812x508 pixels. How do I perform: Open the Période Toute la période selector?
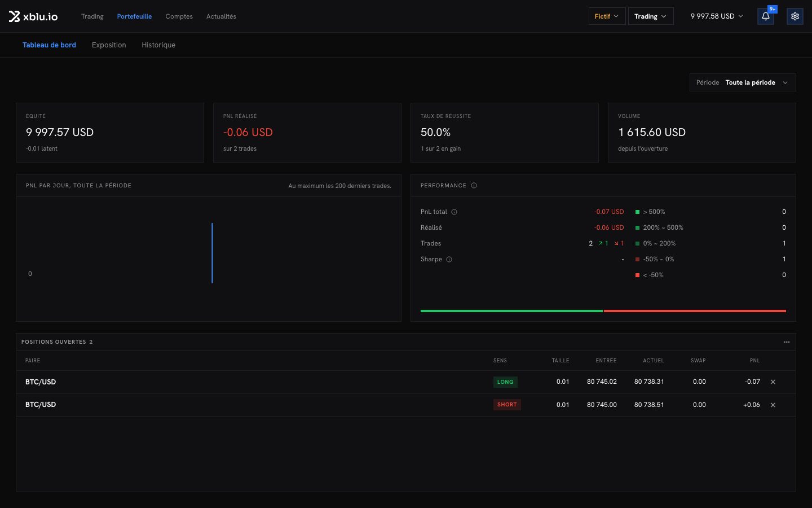tap(743, 82)
